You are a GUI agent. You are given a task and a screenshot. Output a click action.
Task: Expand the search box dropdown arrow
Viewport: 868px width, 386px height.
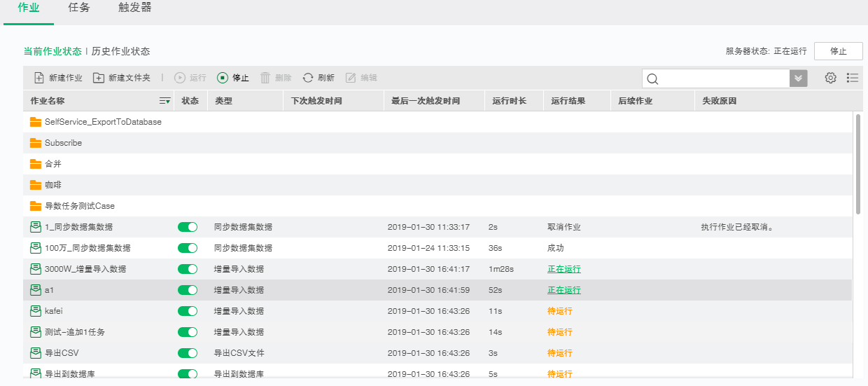click(798, 78)
